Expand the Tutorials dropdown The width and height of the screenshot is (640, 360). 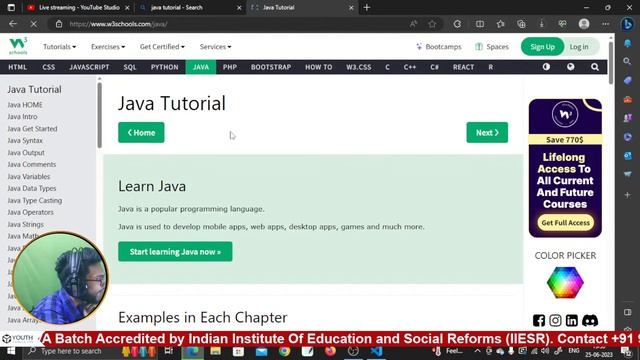(x=59, y=47)
